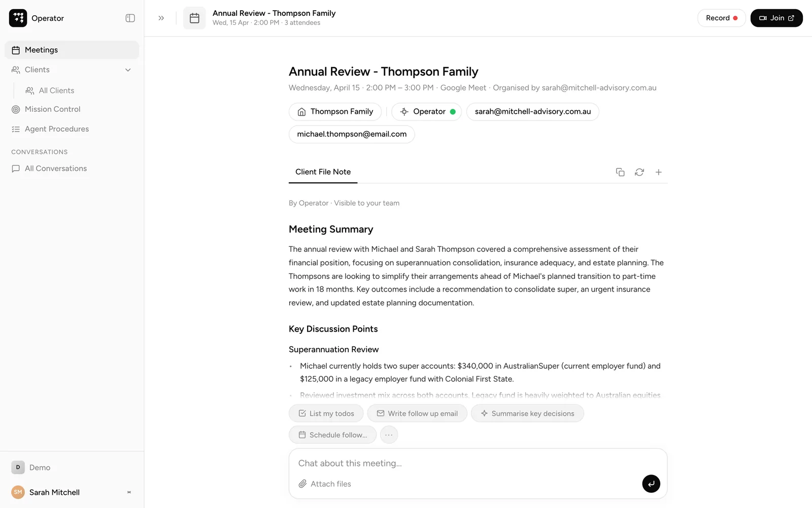The width and height of the screenshot is (812, 508).
Task: Select the Client File Note tab
Action: [x=323, y=172]
